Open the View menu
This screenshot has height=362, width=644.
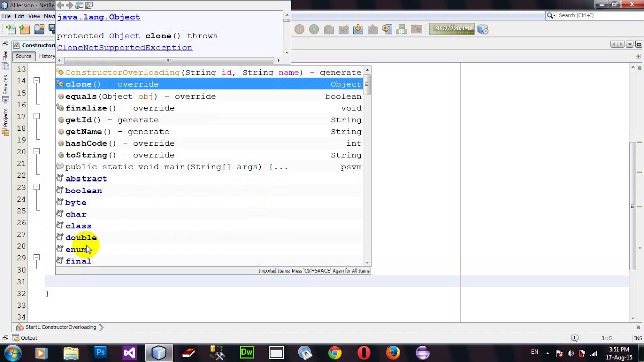pyautogui.click(x=34, y=16)
